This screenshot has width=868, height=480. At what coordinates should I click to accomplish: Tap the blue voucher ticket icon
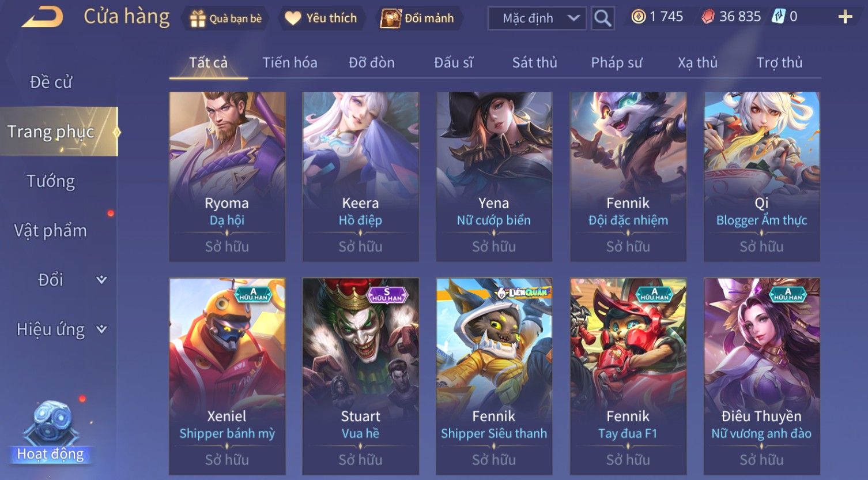[x=779, y=17]
